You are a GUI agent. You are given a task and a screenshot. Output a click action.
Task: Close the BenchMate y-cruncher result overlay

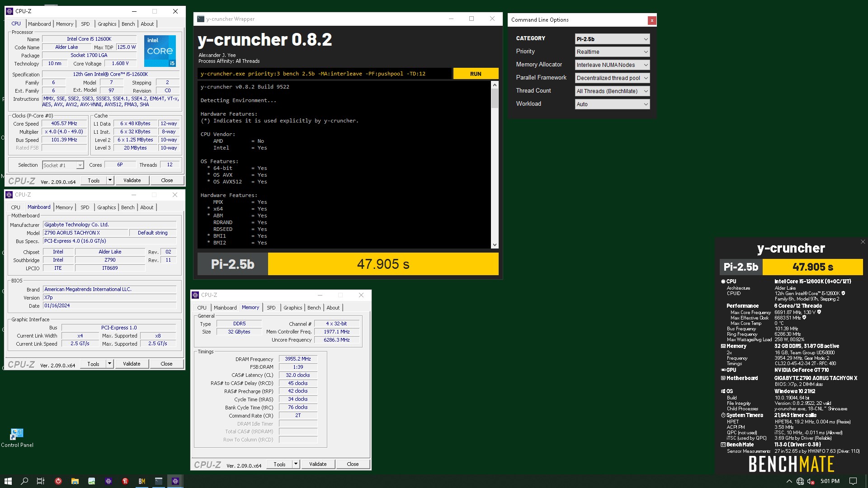[x=863, y=242]
